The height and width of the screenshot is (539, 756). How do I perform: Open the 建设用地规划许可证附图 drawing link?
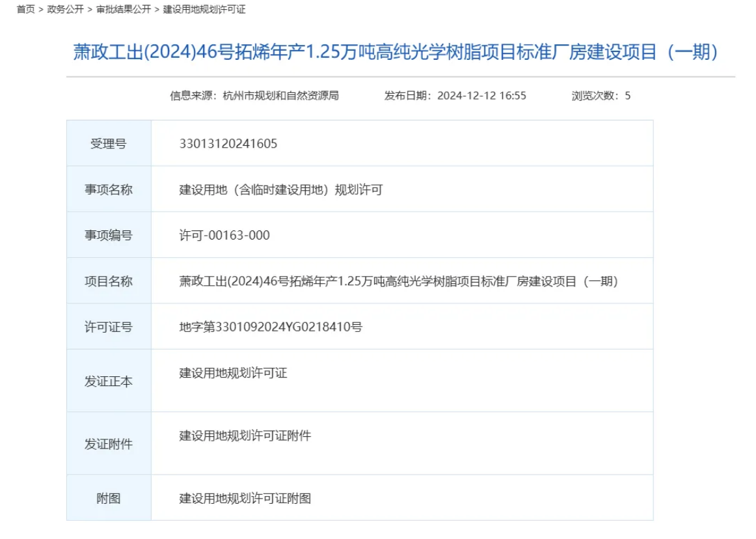click(245, 499)
